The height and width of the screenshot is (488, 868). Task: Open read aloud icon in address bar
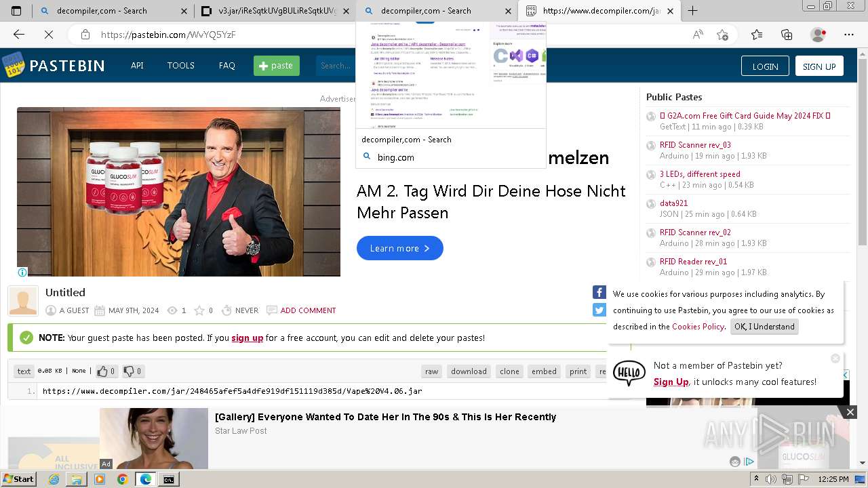698,35
